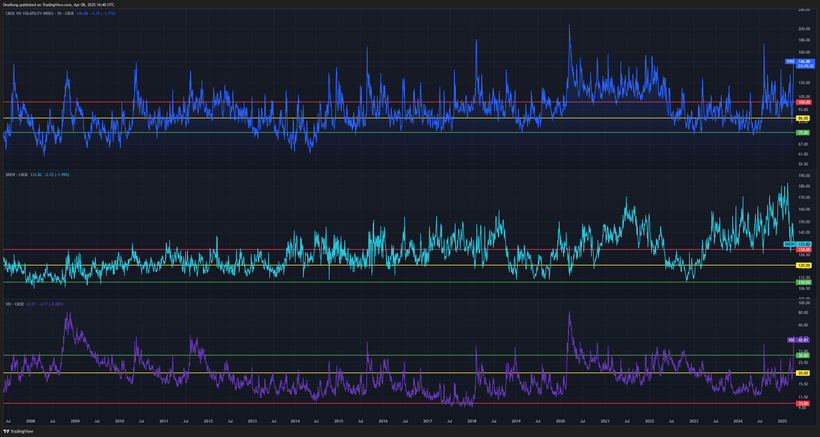Click the green 110.00 label on SKEW pane
This screenshot has width=820, height=437.
802,282
